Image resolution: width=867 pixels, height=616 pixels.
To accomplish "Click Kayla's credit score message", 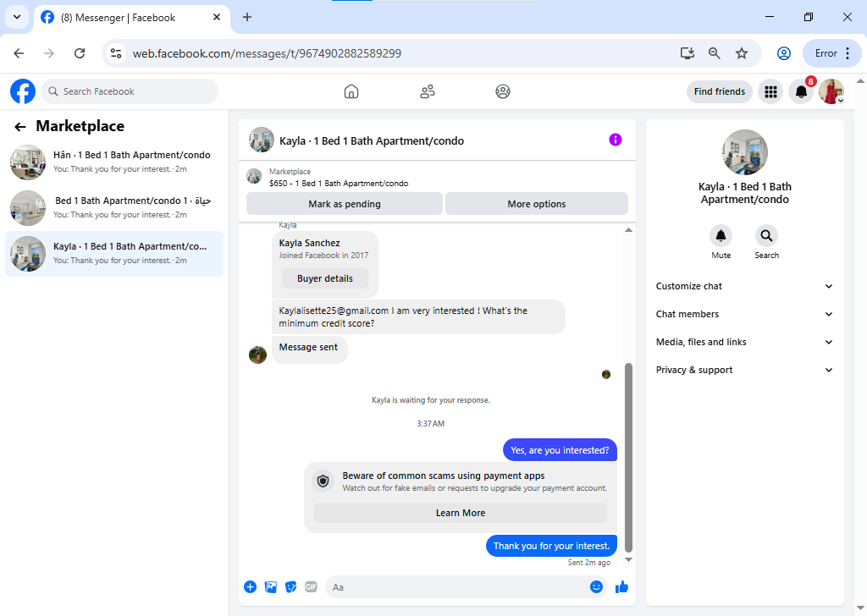I will coord(418,317).
